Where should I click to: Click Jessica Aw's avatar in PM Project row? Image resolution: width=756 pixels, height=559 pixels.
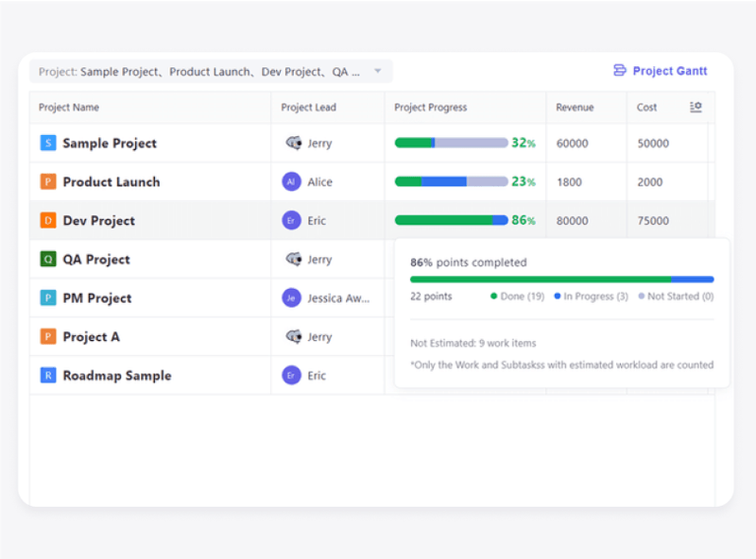[293, 297]
